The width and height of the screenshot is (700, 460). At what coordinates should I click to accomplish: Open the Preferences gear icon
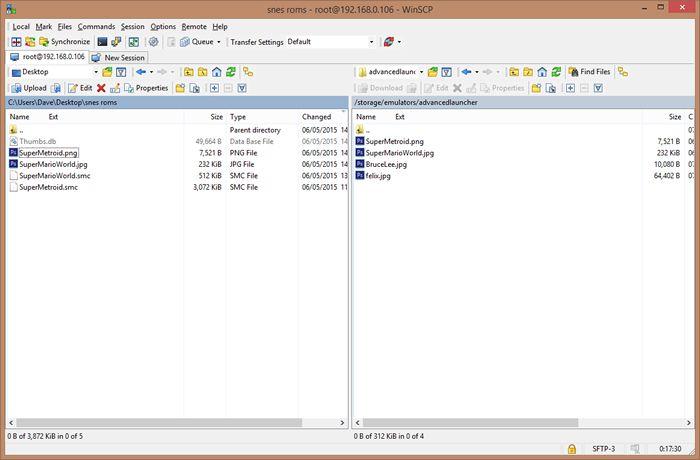click(x=154, y=42)
